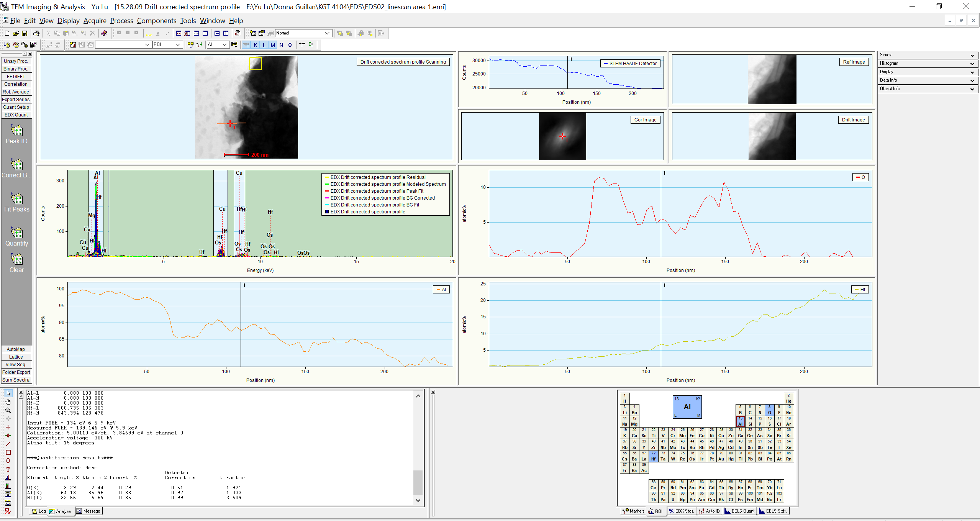Click scroll-down arrow in results log

tap(418, 500)
